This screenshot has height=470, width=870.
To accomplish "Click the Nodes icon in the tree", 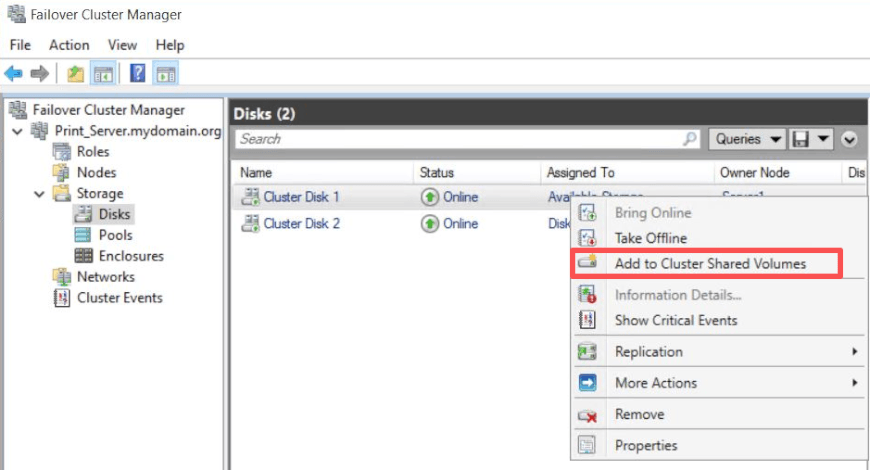I will point(62,173).
